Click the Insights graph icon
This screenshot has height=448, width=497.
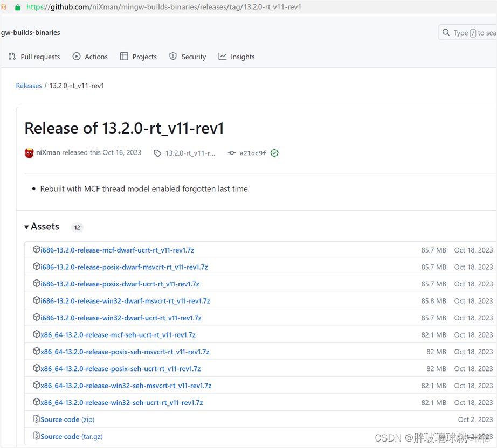pos(223,57)
